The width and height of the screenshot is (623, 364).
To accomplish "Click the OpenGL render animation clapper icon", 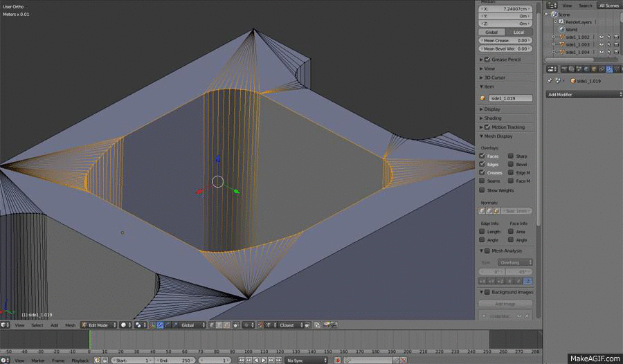I will coord(333,325).
